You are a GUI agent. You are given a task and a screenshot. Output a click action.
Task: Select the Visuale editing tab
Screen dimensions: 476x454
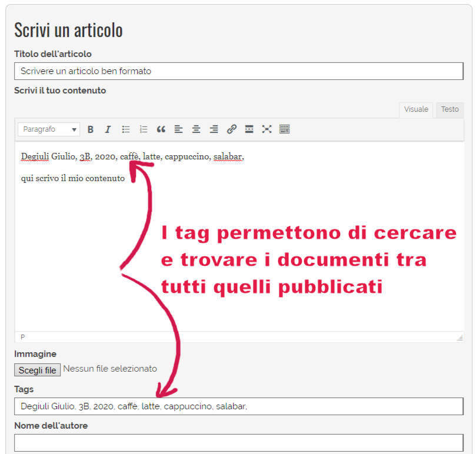415,109
